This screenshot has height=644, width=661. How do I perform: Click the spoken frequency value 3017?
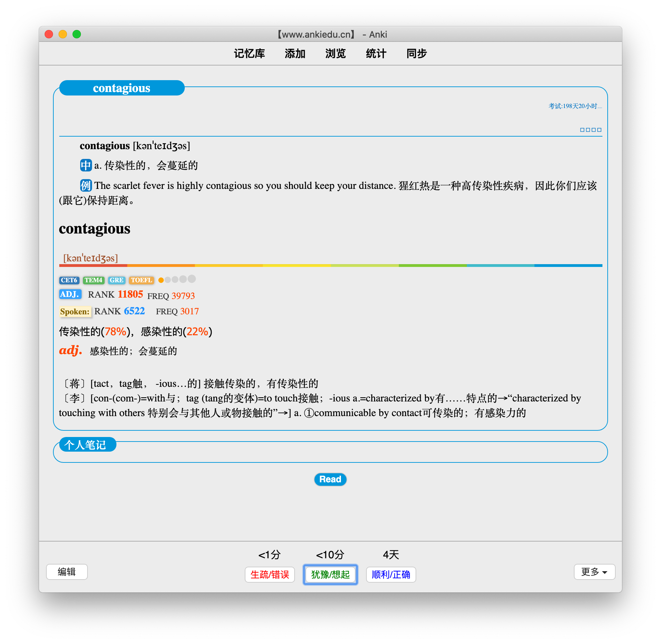(189, 311)
